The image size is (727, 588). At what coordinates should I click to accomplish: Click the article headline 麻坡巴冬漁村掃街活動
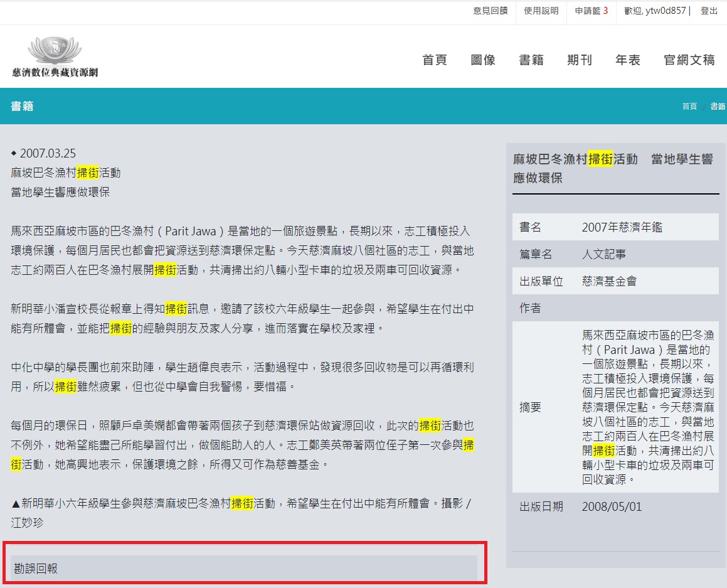pyautogui.click(x=66, y=173)
